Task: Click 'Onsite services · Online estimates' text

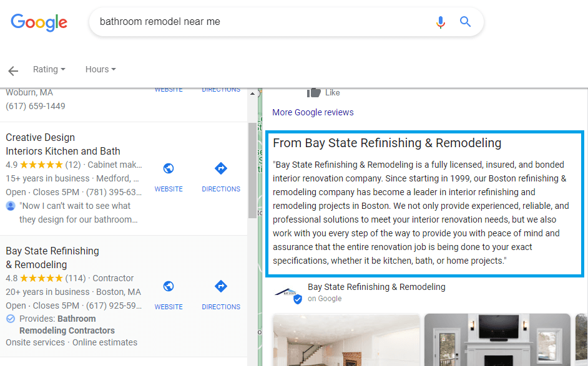Action: tap(71, 342)
